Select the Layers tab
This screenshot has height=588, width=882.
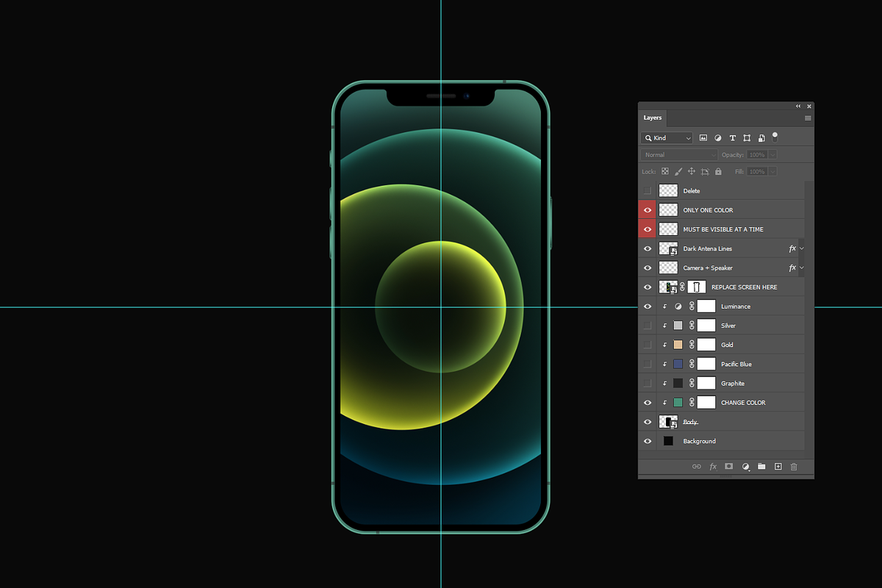pos(653,118)
